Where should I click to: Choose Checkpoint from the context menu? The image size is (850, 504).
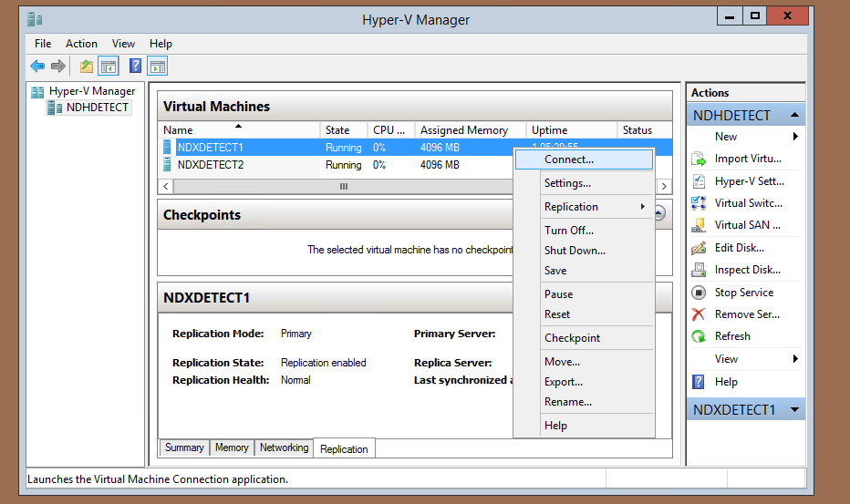pos(572,338)
